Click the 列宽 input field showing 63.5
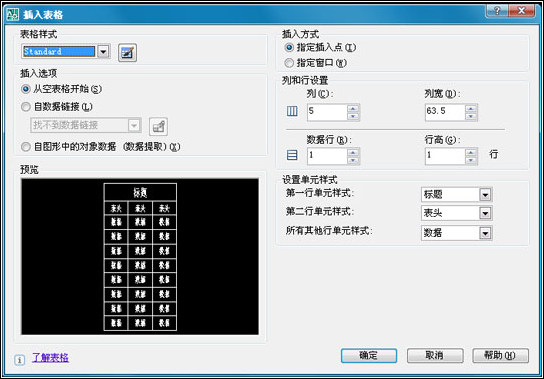Screen dimensions: 544x379 pyautogui.click(x=445, y=112)
